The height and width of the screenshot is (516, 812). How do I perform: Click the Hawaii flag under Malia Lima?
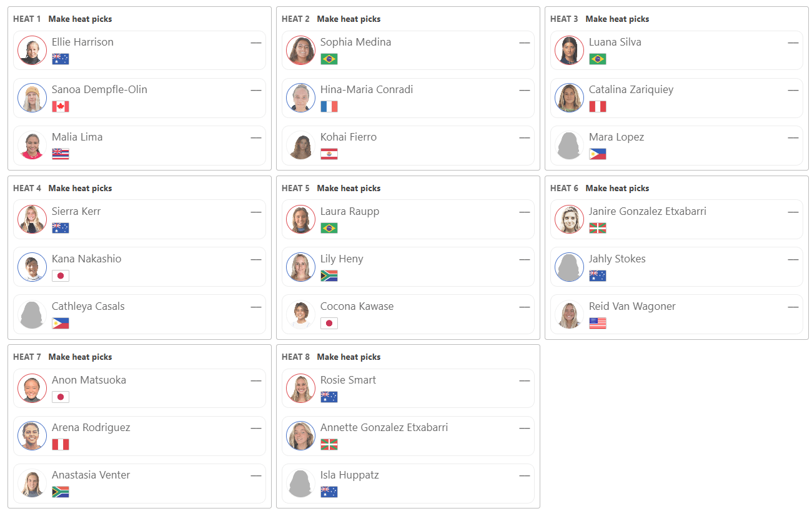61,154
